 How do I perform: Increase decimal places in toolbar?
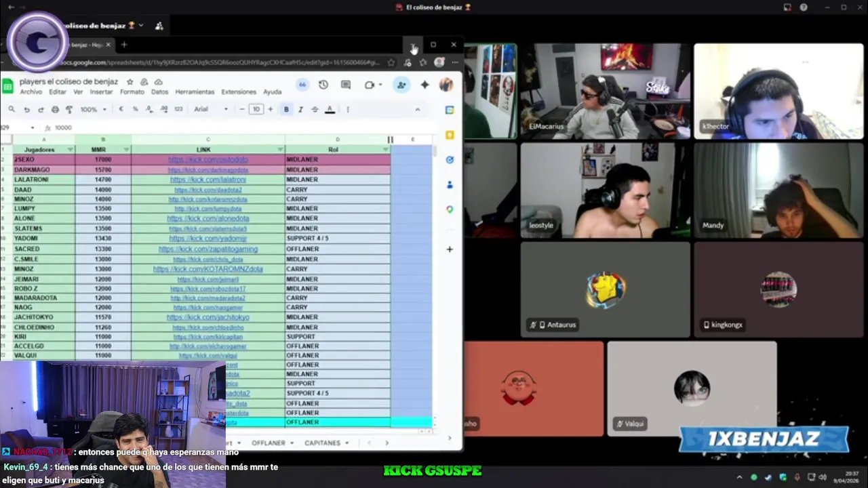163,109
